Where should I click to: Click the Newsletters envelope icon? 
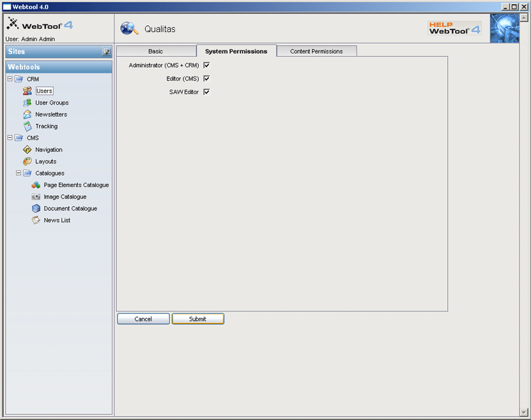27,115
